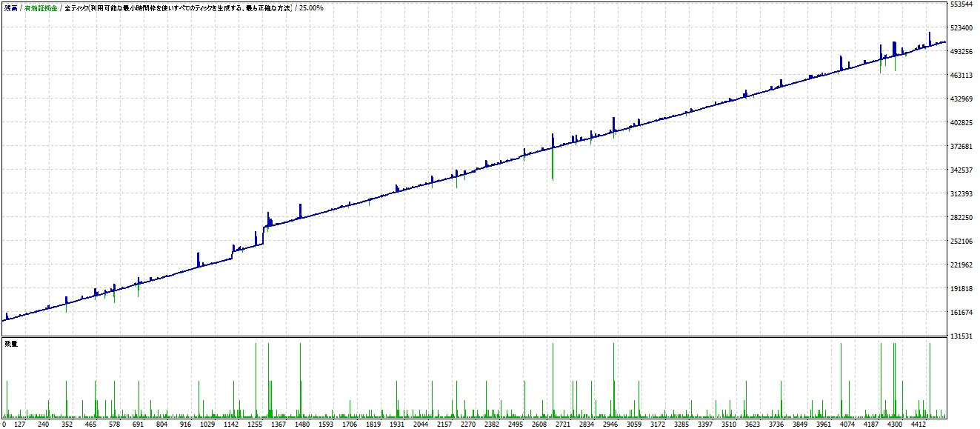Click the 553544 top y-axis value
Image resolution: width=980 pixels, height=429 pixels.
(x=961, y=4)
